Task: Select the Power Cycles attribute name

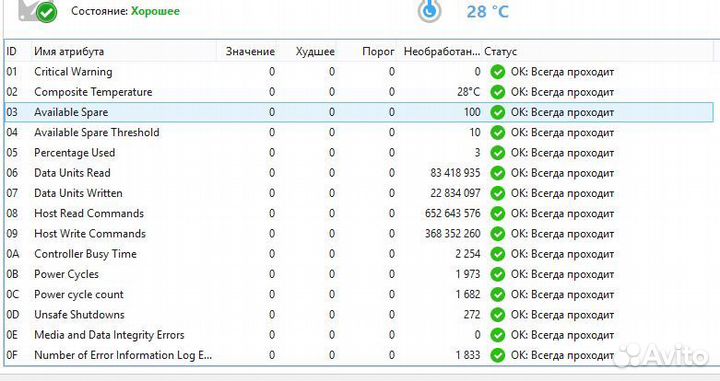Action: (66, 274)
